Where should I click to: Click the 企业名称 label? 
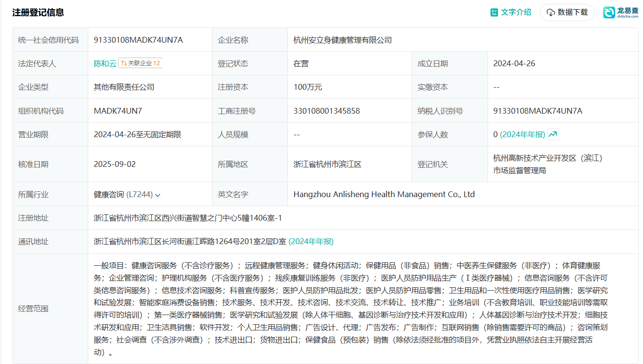tap(233, 40)
